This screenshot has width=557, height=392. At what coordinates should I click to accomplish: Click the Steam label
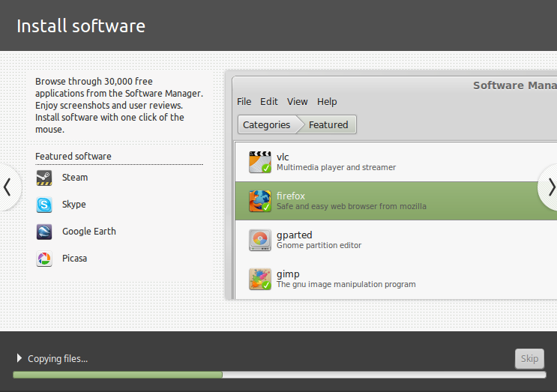pyautogui.click(x=75, y=178)
